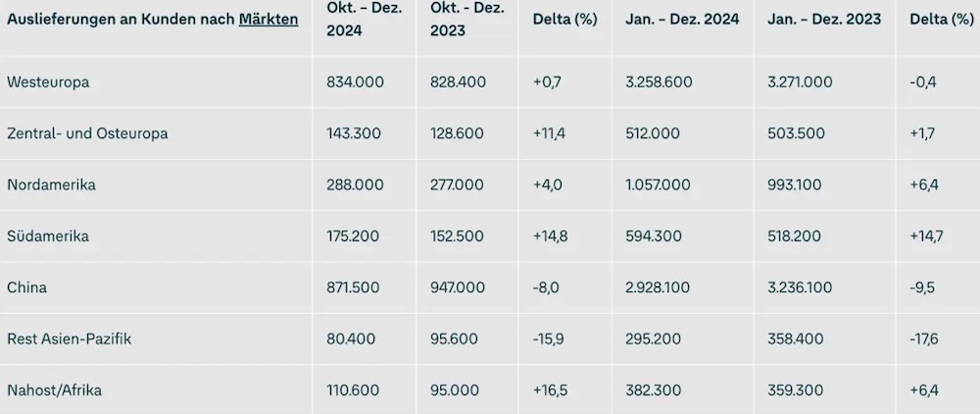980x414 pixels.
Task: Select the Nahost/Afrika quarterly delta +16,5
Action: [x=551, y=390]
